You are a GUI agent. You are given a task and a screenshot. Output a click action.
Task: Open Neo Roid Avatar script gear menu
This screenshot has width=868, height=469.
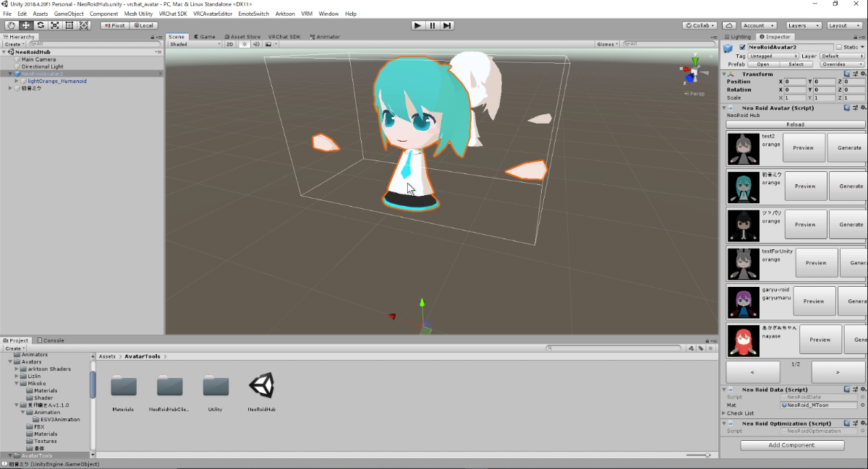coord(861,108)
